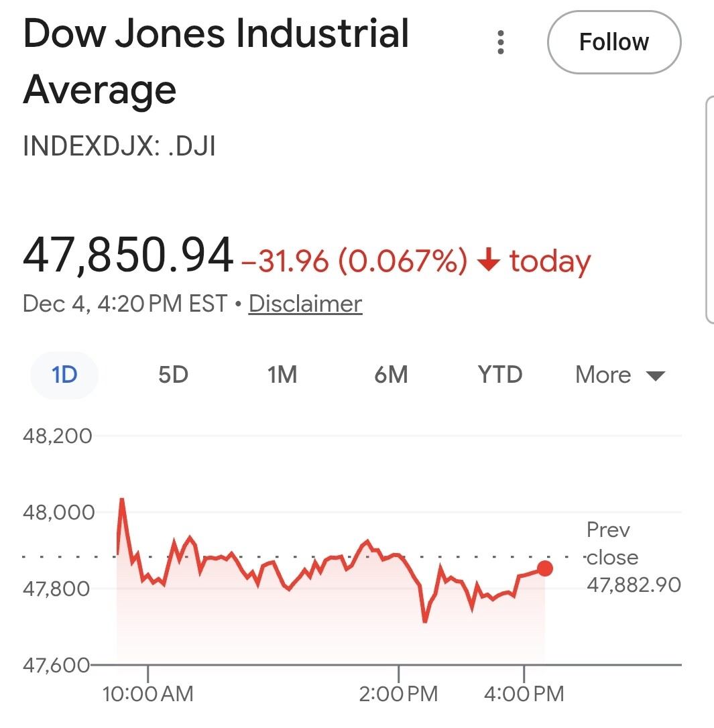Click the 2:00 PM time axis label
The width and height of the screenshot is (714, 728).
click(x=398, y=694)
